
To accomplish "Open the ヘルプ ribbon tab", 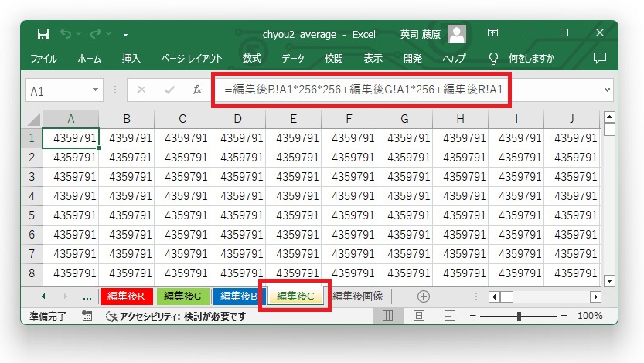I will coord(454,59).
